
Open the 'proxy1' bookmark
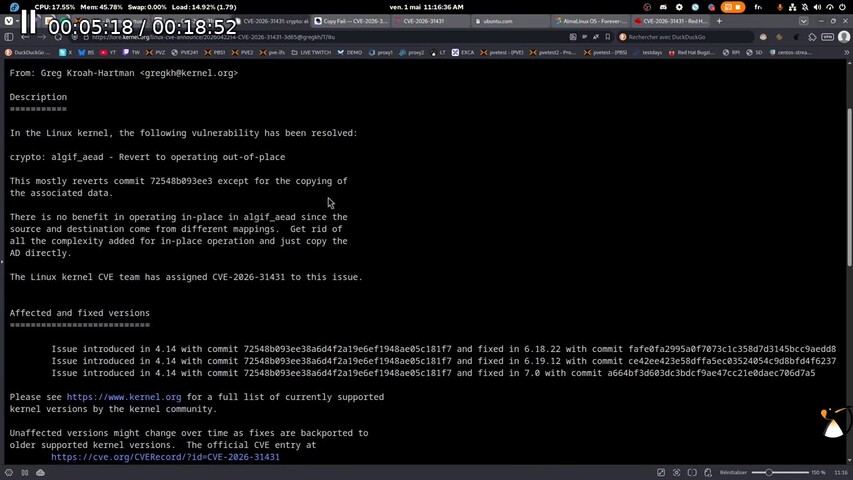(380, 53)
